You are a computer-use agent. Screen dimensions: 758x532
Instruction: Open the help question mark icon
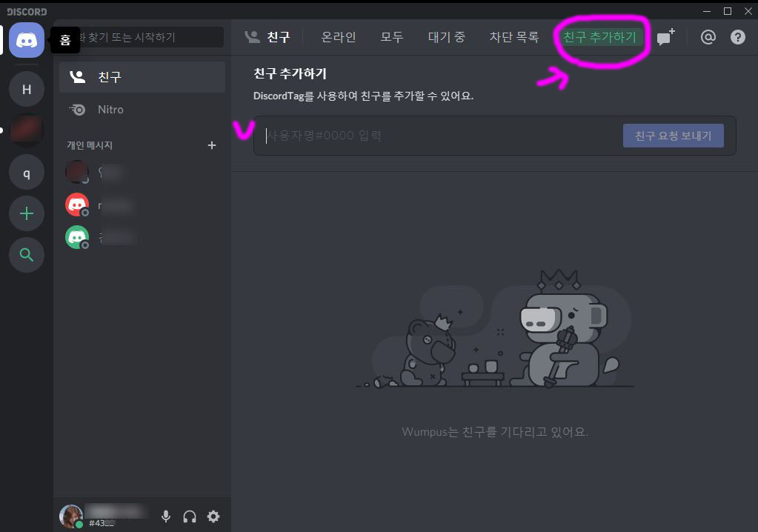pyautogui.click(x=738, y=37)
